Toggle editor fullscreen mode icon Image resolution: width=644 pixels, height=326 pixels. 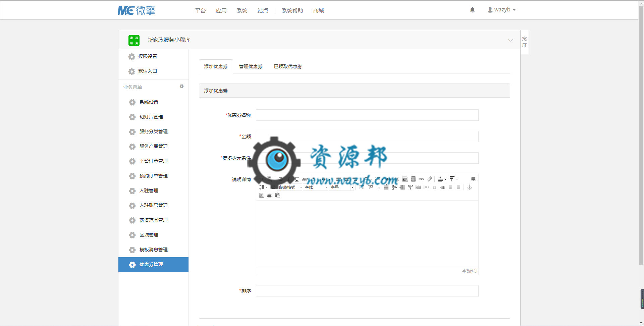pos(474,179)
